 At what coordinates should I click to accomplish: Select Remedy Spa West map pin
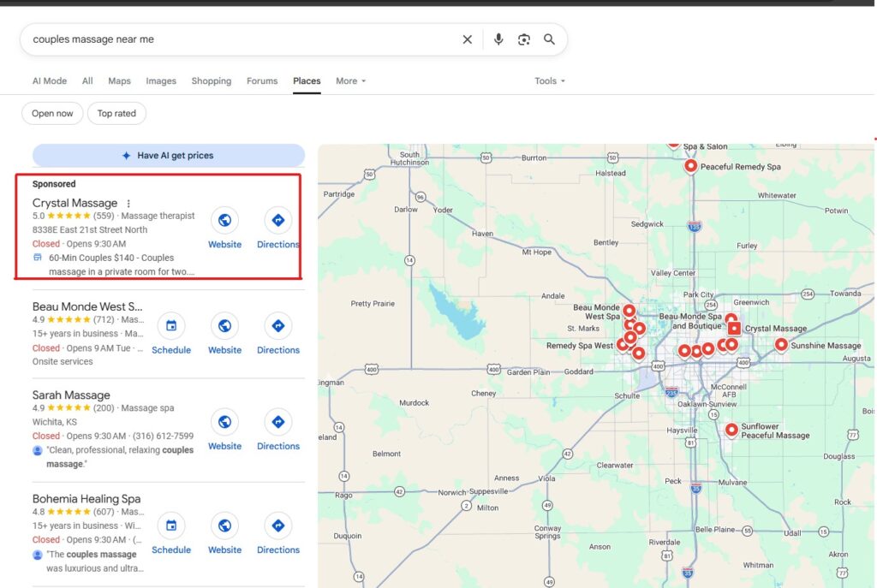click(x=622, y=345)
